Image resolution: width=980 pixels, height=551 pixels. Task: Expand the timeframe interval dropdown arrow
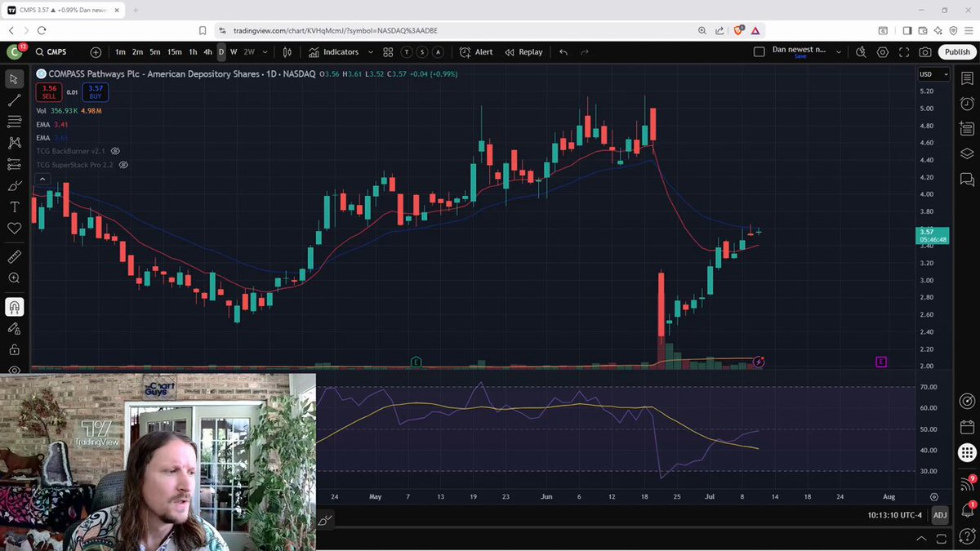265,52
